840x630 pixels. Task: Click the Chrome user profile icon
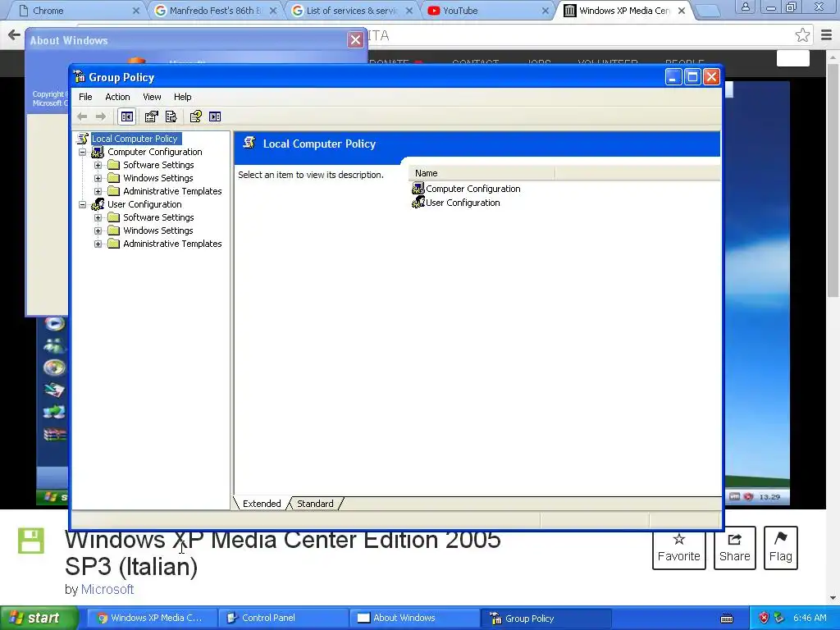tap(745, 7)
